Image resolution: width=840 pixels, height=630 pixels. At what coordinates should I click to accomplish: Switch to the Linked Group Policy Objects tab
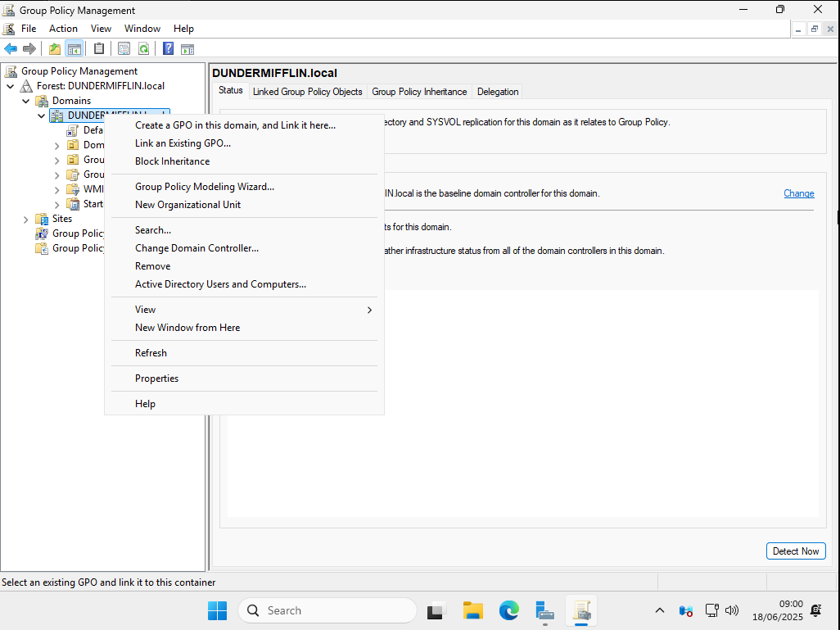(x=308, y=92)
